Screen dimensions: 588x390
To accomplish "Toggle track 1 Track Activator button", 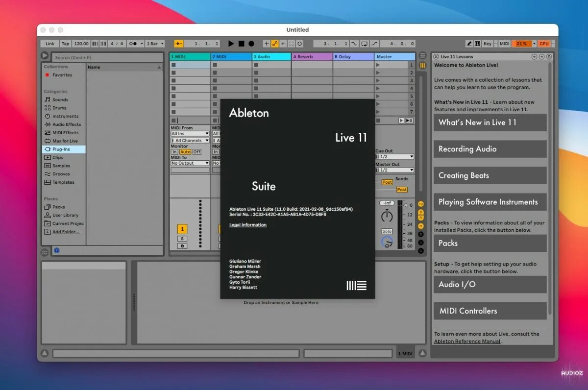I will [x=182, y=229].
